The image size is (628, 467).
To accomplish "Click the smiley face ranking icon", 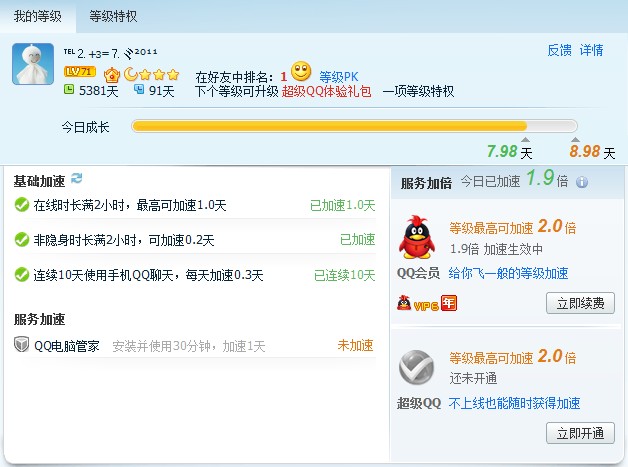I will (x=301, y=71).
